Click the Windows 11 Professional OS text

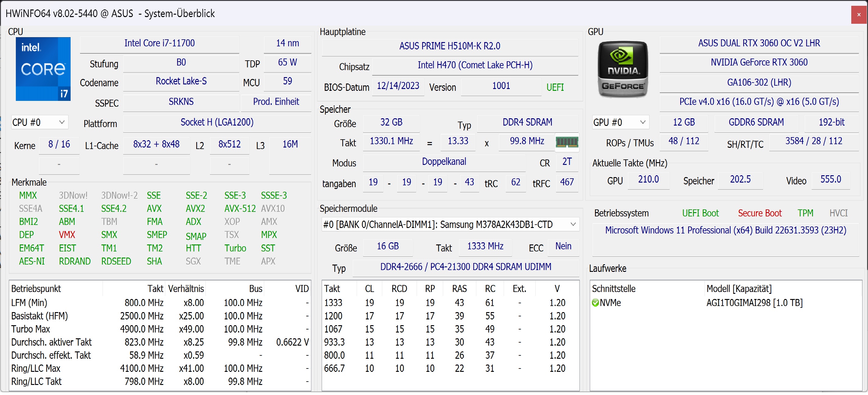pyautogui.click(x=726, y=230)
